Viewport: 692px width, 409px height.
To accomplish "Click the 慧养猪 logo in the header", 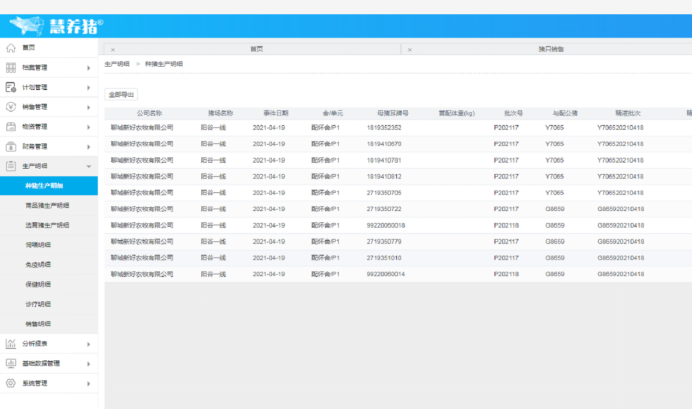I will tap(56, 26).
